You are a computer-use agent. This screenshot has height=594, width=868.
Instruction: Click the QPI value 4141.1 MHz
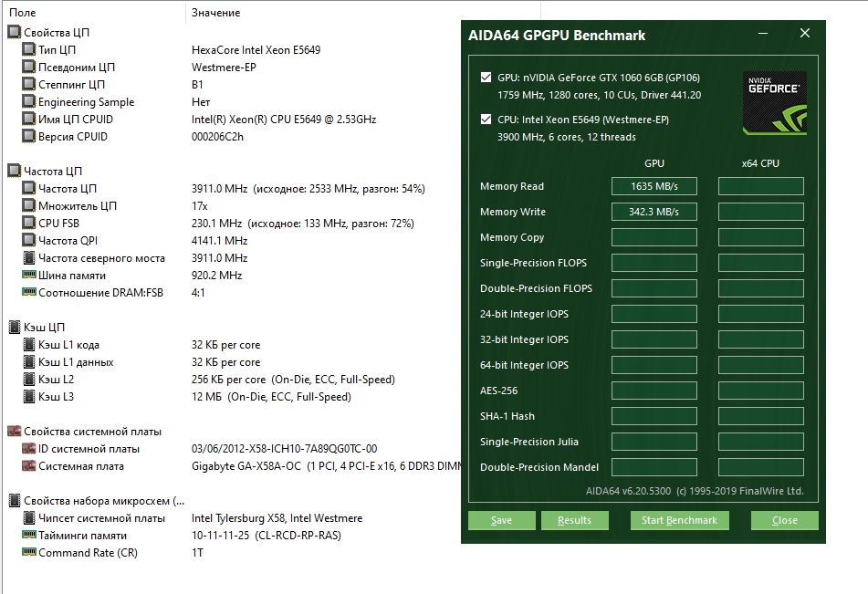219,241
